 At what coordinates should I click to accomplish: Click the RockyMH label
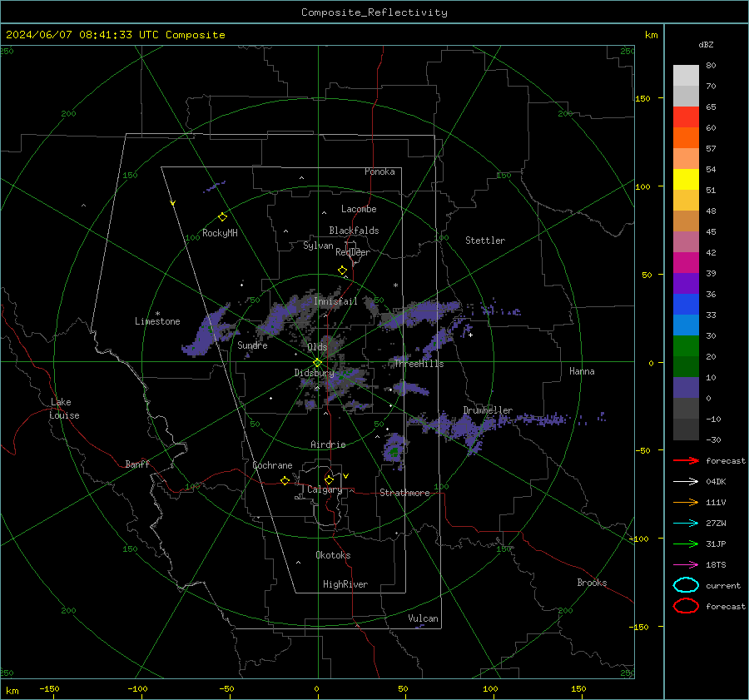pyautogui.click(x=220, y=233)
